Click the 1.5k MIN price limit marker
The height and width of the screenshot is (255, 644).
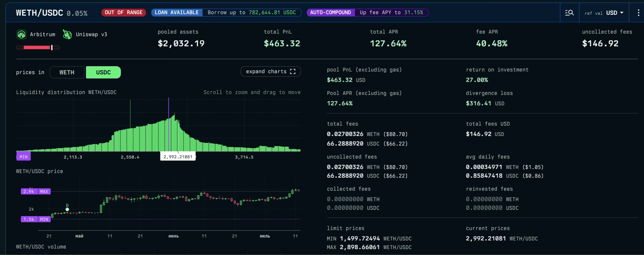(x=36, y=220)
